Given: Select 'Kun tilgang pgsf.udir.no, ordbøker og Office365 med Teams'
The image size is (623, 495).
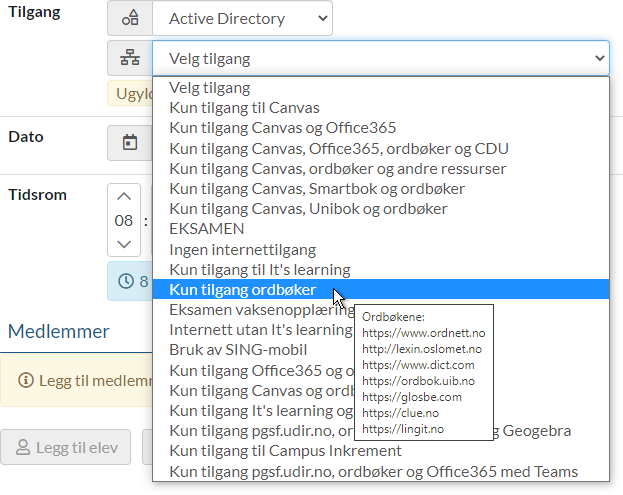Looking at the screenshot, I should 373,471.
